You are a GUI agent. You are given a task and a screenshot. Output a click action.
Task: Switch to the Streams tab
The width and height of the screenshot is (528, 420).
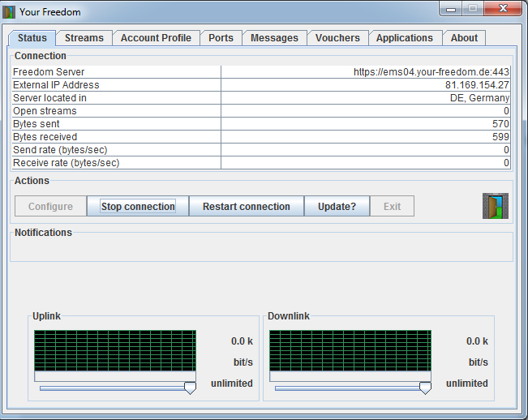coord(84,38)
